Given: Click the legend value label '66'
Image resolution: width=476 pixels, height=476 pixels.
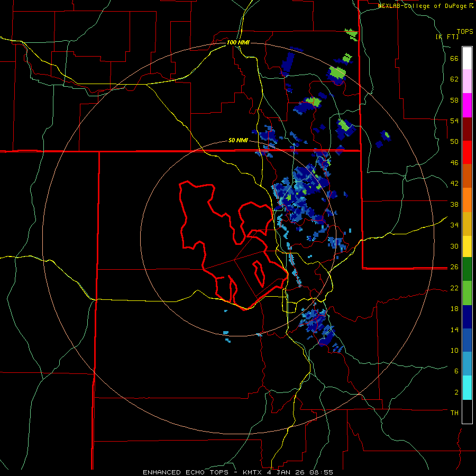Looking at the screenshot, I should point(454,58).
